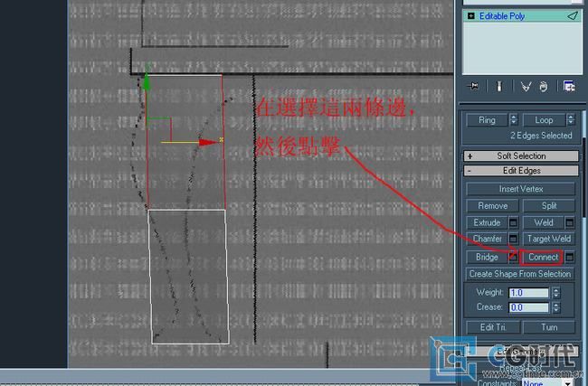Click the Weight spinner arrows

(x=555, y=293)
